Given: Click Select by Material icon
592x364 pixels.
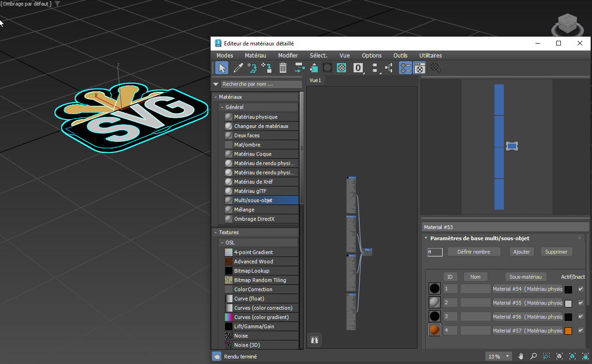Looking at the screenshot, I should coord(435,68).
